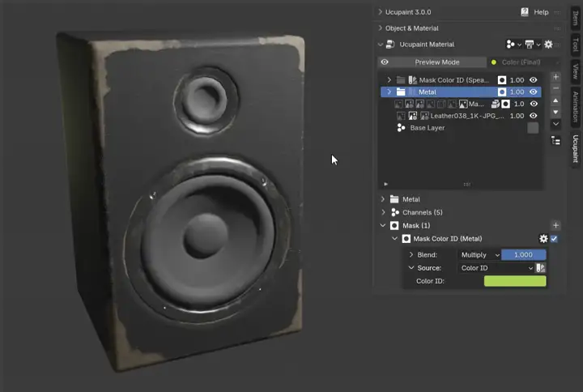Click the gear icon for Mask Color ID (Metal)
The height and width of the screenshot is (392, 583).
543,239
